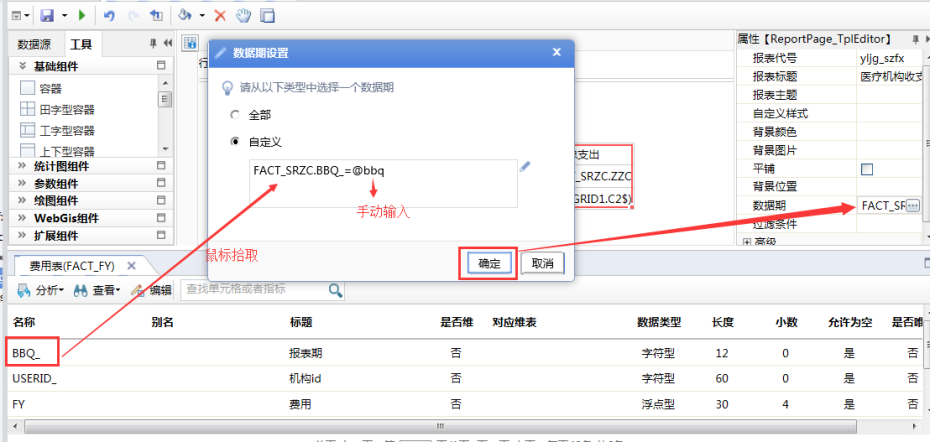The height and width of the screenshot is (442, 930).
Task: Select the 全部 radio option
Action: click(235, 115)
